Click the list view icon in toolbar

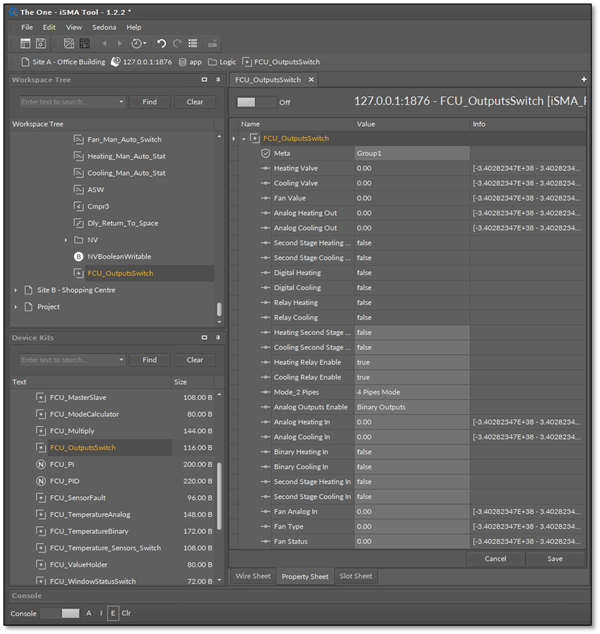[193, 44]
